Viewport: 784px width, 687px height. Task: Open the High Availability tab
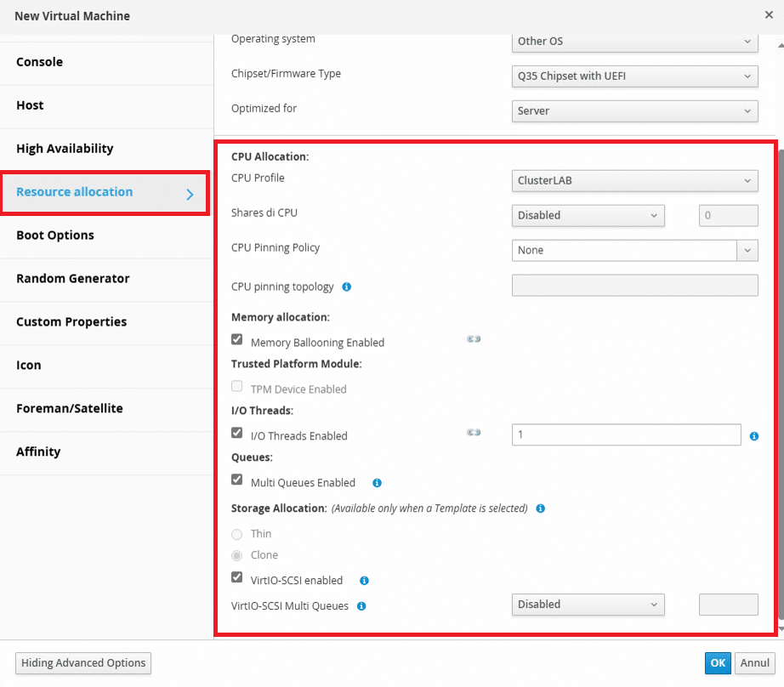point(65,149)
